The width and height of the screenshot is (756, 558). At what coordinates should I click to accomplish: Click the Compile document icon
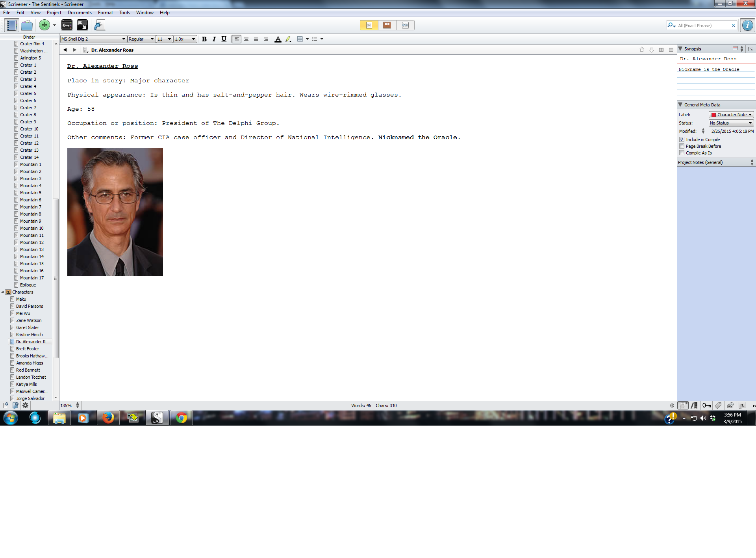[x=100, y=25]
